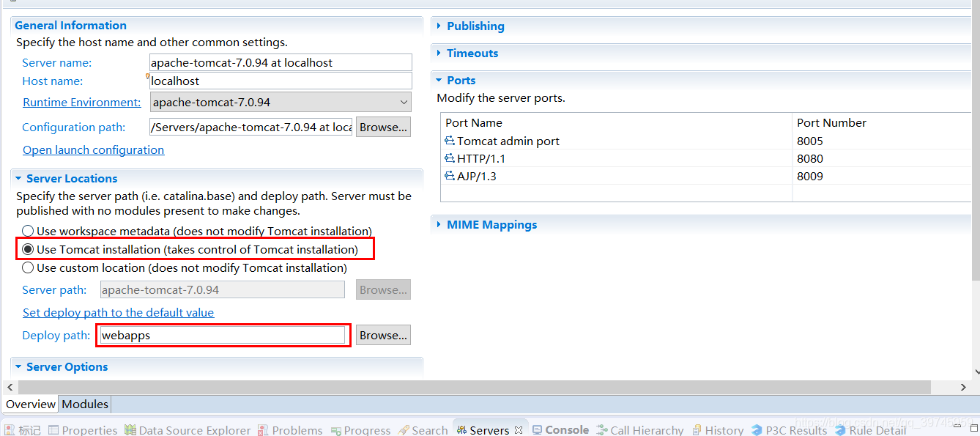The image size is (980, 436).
Task: Focus the Host name field
Action: coord(281,81)
